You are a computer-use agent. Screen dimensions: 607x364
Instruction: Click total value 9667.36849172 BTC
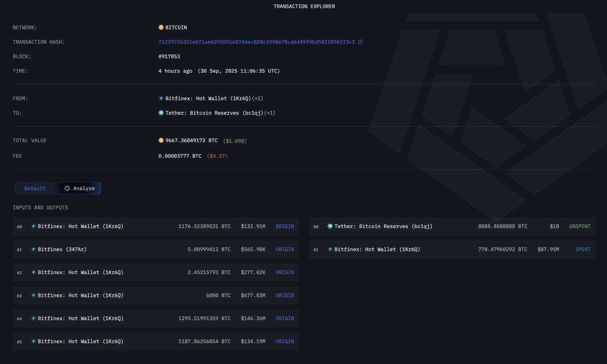pyautogui.click(x=192, y=141)
